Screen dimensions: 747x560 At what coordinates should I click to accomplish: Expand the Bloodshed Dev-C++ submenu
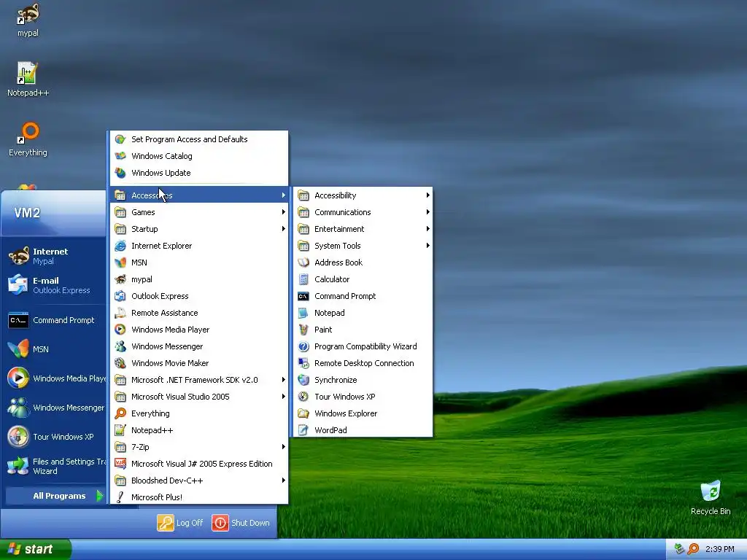[x=199, y=481]
